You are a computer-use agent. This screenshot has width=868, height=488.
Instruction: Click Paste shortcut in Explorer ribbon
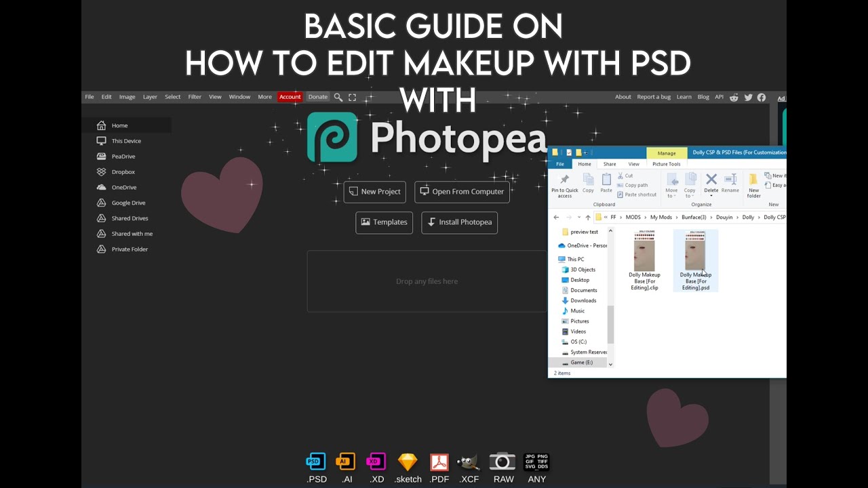point(636,195)
